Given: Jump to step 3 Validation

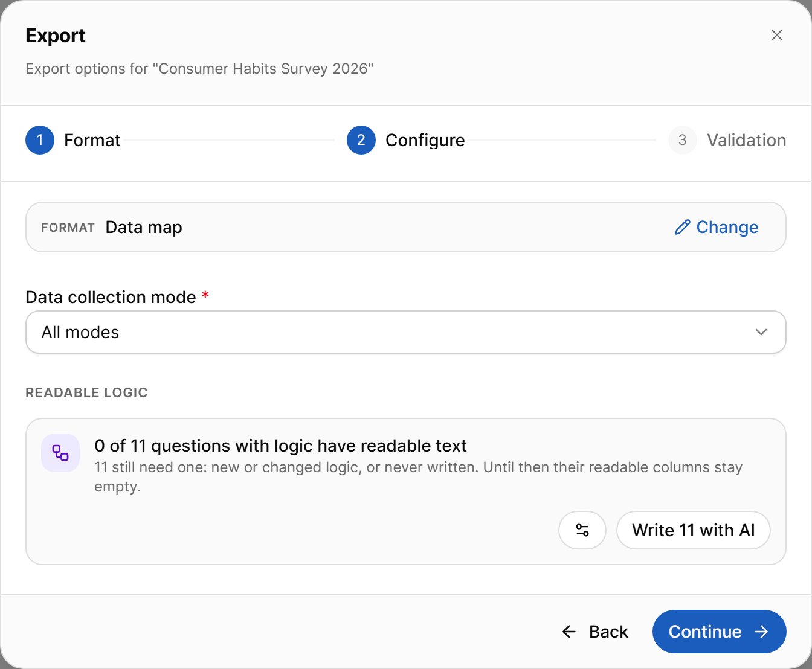Looking at the screenshot, I should (x=727, y=140).
